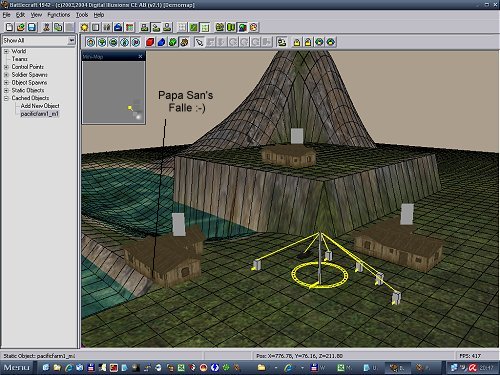Toggle the pressed globe icon next to color wheel
The image size is (500, 375).
coord(242,27)
